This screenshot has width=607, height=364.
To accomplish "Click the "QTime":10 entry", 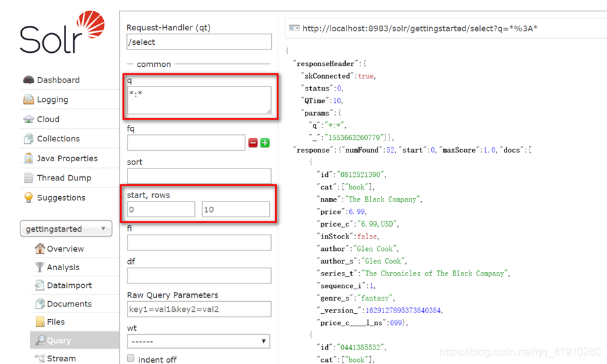I will (x=321, y=100).
